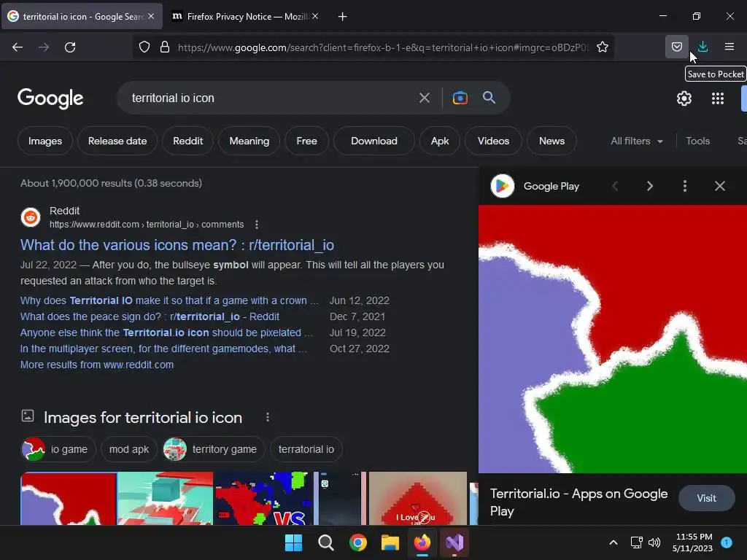Viewport: 747px width, 560px height.
Task: Show hidden system tray icons
Action: (613, 542)
